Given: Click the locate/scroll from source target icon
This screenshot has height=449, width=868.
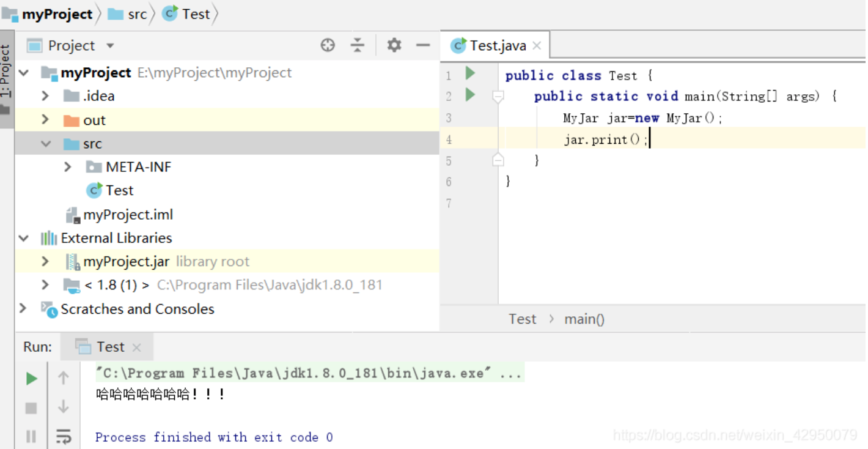Looking at the screenshot, I should click(x=328, y=45).
